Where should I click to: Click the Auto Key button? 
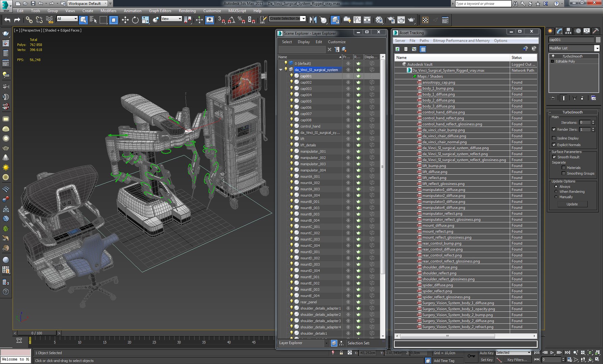click(x=486, y=353)
